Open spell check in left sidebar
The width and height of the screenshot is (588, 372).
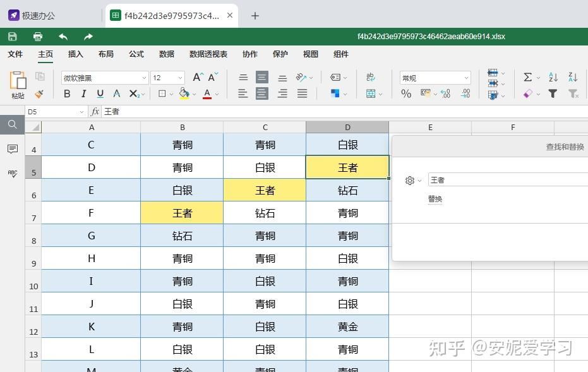tap(13, 173)
